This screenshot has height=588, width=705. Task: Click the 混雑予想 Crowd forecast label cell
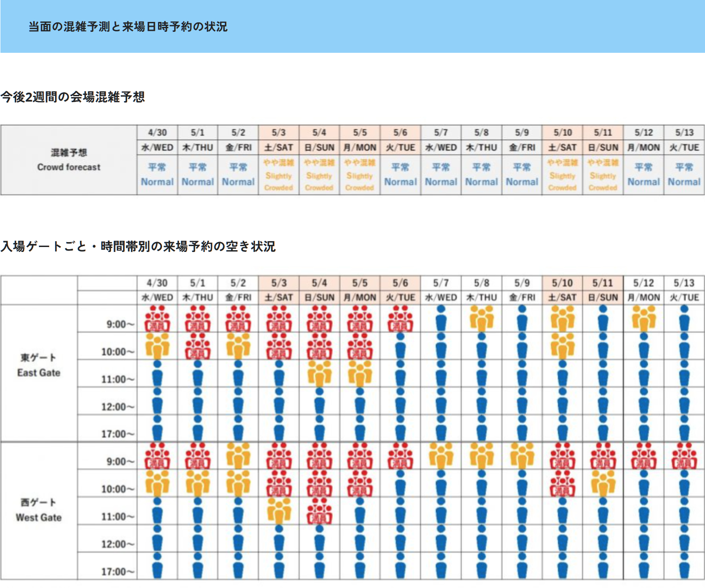(x=69, y=160)
